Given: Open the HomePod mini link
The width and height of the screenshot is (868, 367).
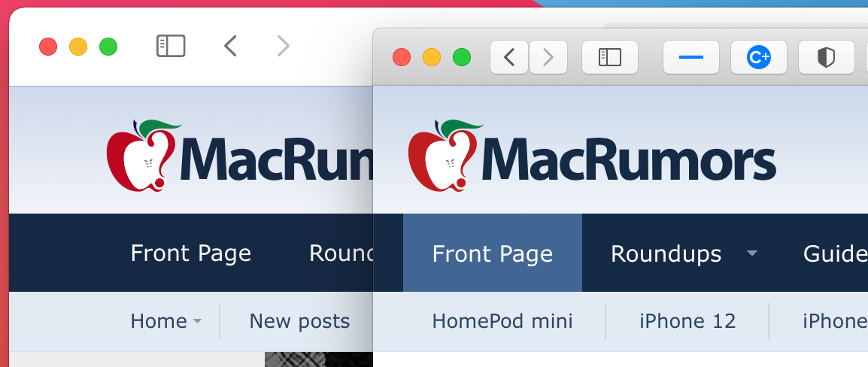Looking at the screenshot, I should [502, 321].
